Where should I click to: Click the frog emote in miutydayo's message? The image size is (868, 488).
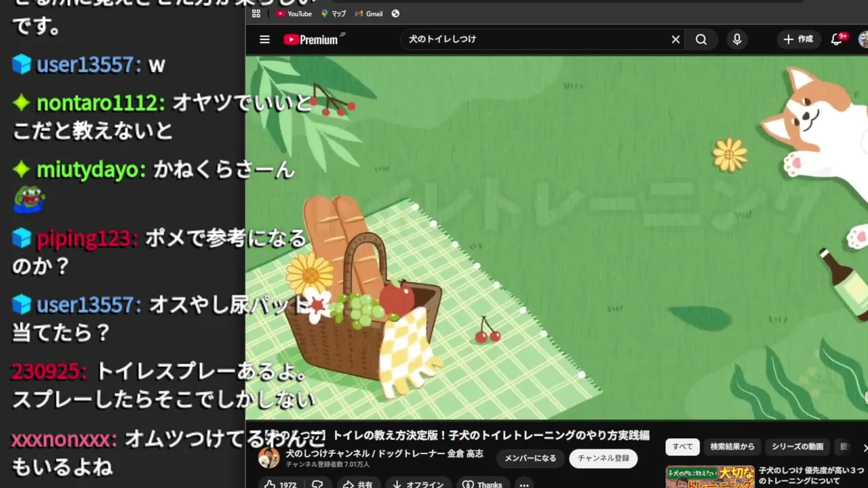[x=29, y=198]
